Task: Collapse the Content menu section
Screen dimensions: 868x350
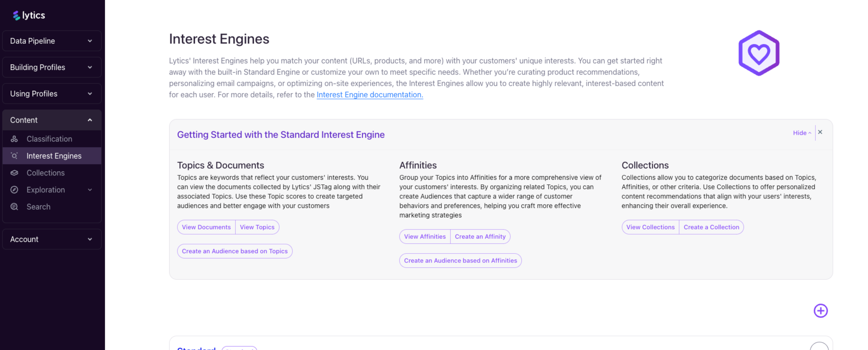Action: (x=52, y=120)
